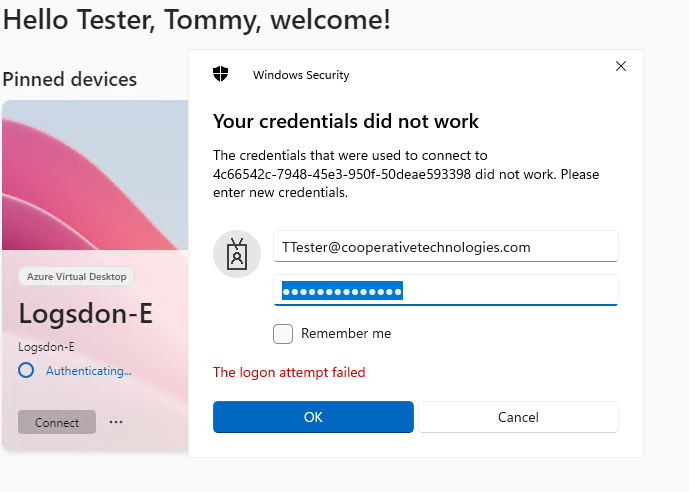Click the Authenticating... status link
This screenshot has height=492, width=689.
[x=89, y=371]
